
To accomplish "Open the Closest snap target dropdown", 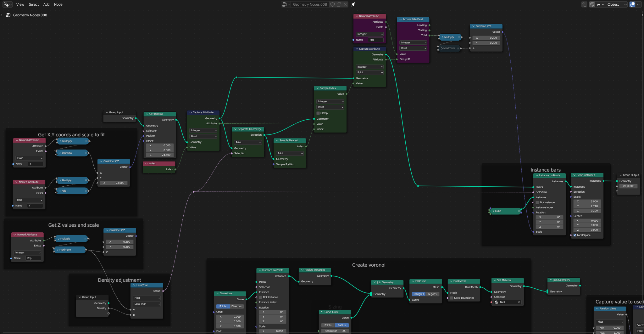I will [x=617, y=4].
